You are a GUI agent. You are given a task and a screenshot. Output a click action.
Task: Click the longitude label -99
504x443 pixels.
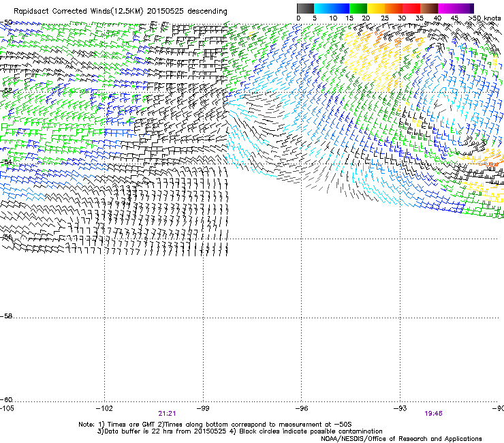[x=203, y=408]
